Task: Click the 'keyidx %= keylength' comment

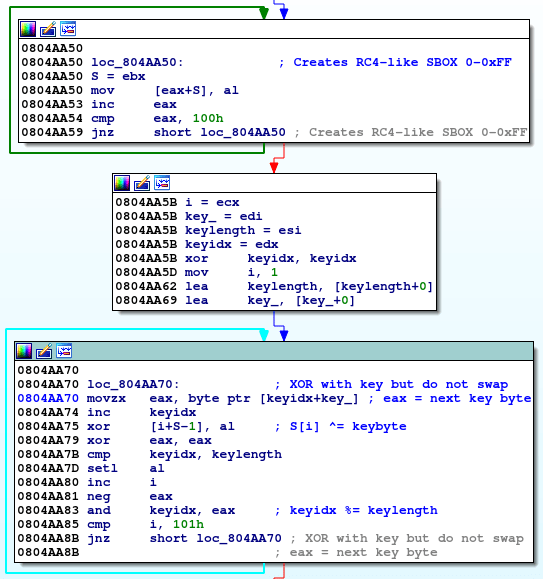Action: pyautogui.click(x=356, y=510)
